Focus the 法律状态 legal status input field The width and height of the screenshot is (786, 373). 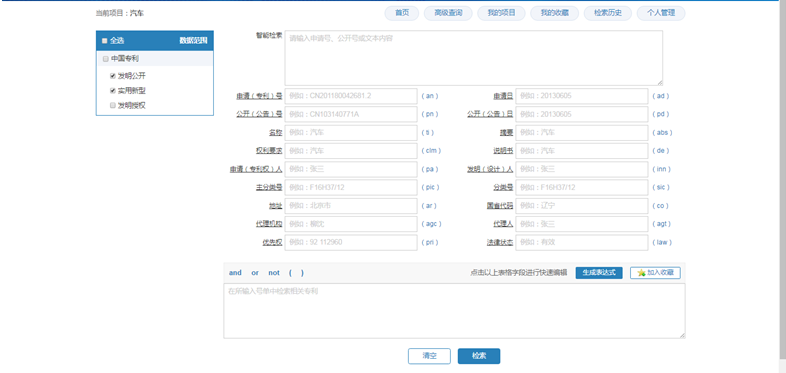coord(581,243)
